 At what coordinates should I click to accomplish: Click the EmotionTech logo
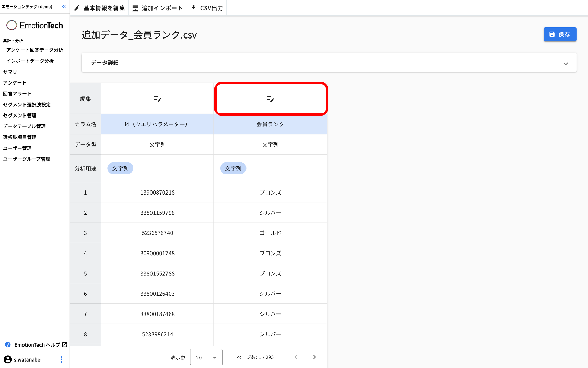point(35,25)
